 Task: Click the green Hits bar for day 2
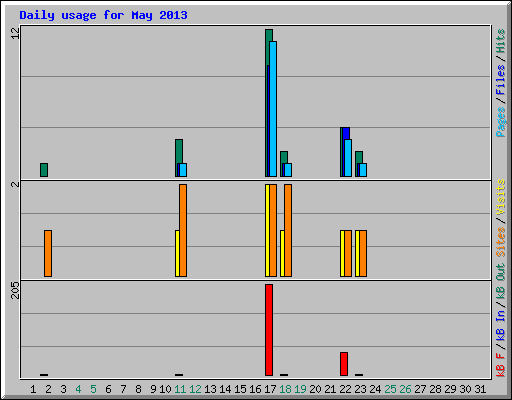[x=44, y=170]
